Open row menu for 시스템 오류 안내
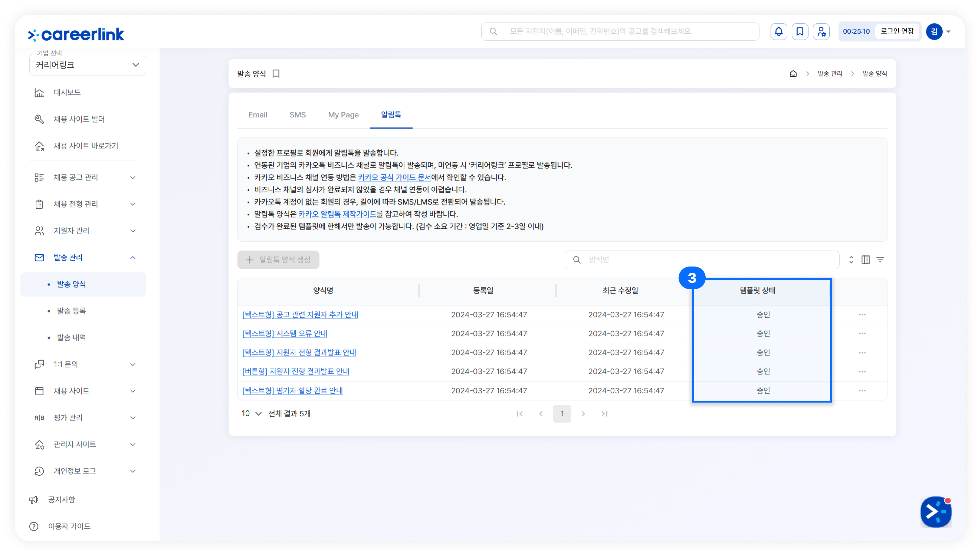Viewport: 980px width, 556px height. tap(862, 333)
